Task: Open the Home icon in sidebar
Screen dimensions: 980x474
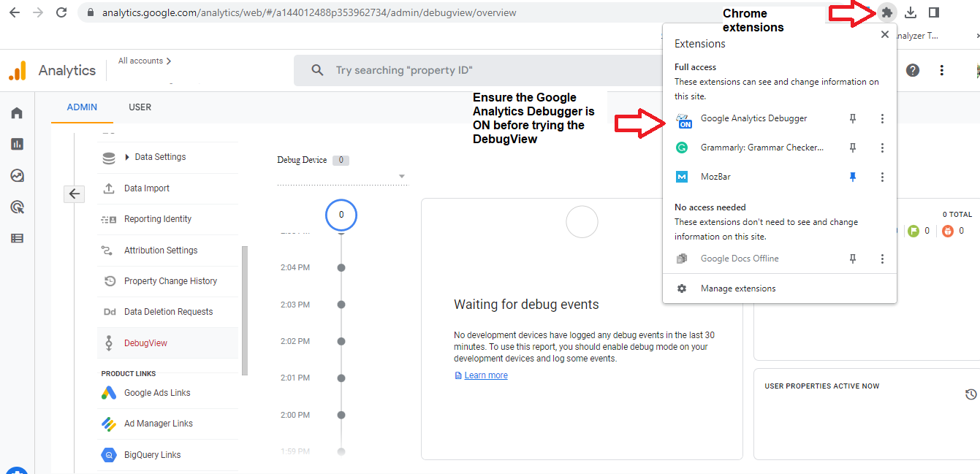Action: click(17, 113)
